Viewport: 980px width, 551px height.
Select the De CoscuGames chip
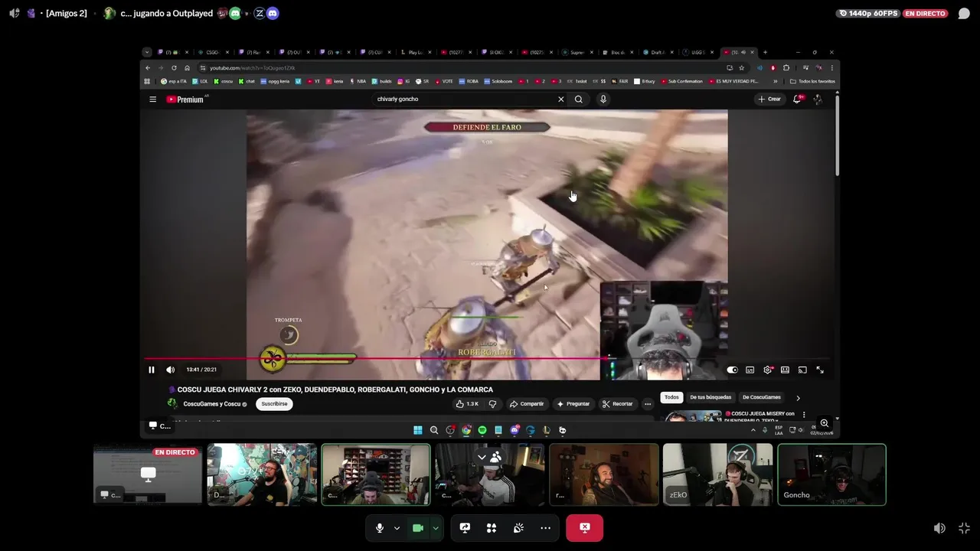tap(761, 397)
